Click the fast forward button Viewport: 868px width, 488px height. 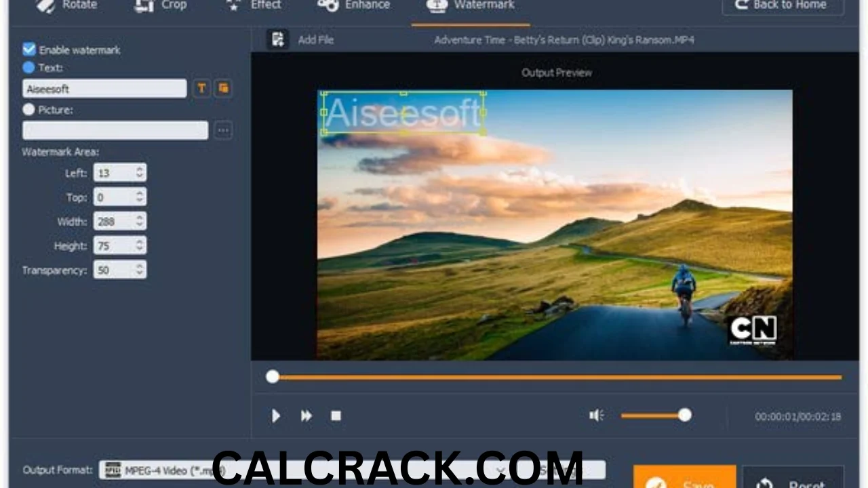point(307,415)
